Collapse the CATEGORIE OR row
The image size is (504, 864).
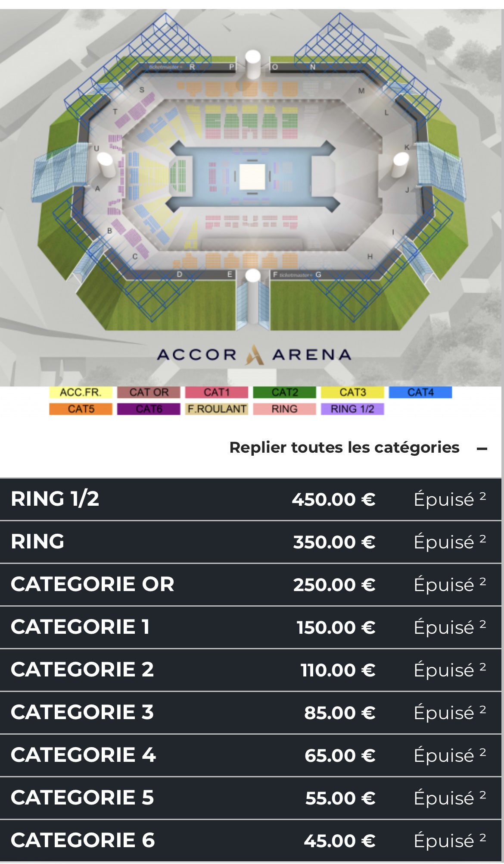point(251,585)
